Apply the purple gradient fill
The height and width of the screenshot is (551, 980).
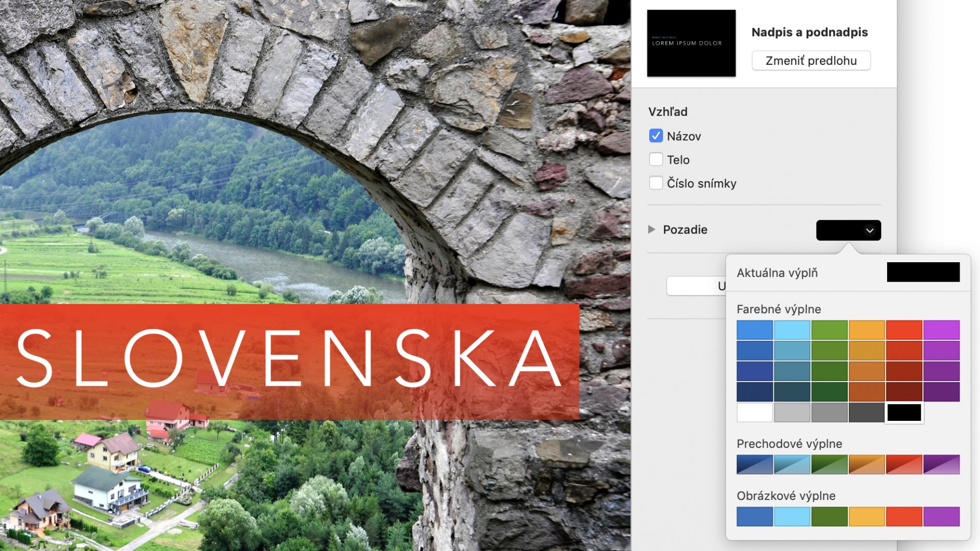pyautogui.click(x=941, y=464)
